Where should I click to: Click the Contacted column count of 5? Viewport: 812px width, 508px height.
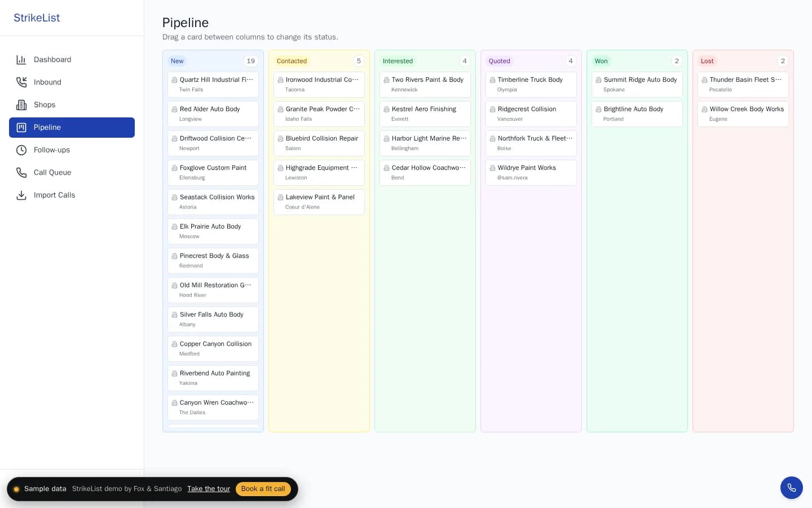(359, 61)
